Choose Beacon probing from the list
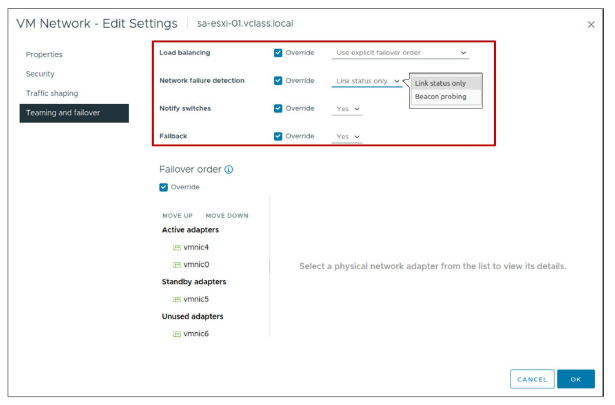Screen dimensions: 615x405 [x=441, y=97]
